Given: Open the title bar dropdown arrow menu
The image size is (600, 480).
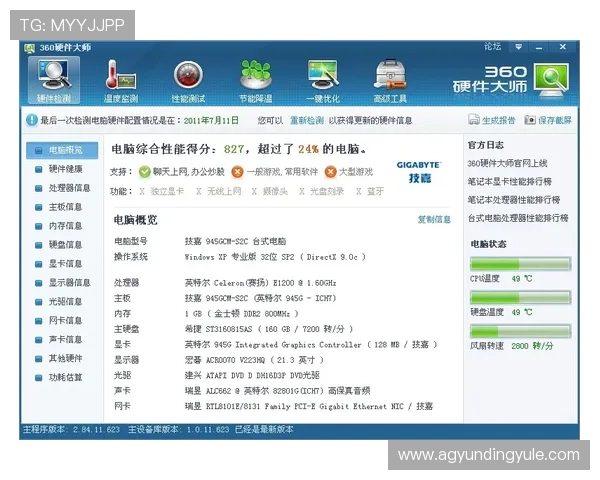Looking at the screenshot, I should coord(518,47).
